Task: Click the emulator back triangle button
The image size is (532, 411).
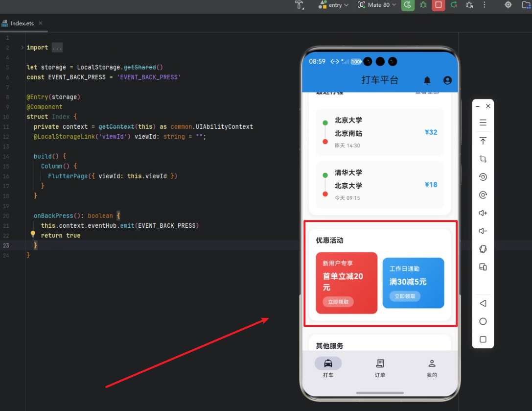Action: coord(483,303)
